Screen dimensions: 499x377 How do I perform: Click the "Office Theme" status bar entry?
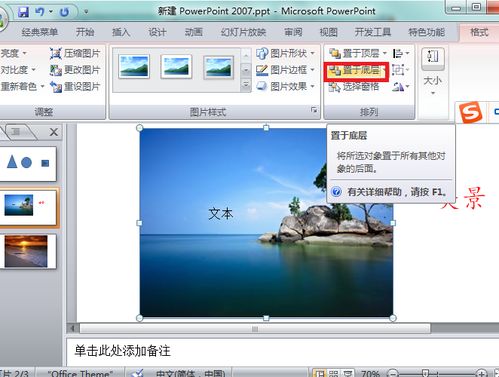coord(80,373)
